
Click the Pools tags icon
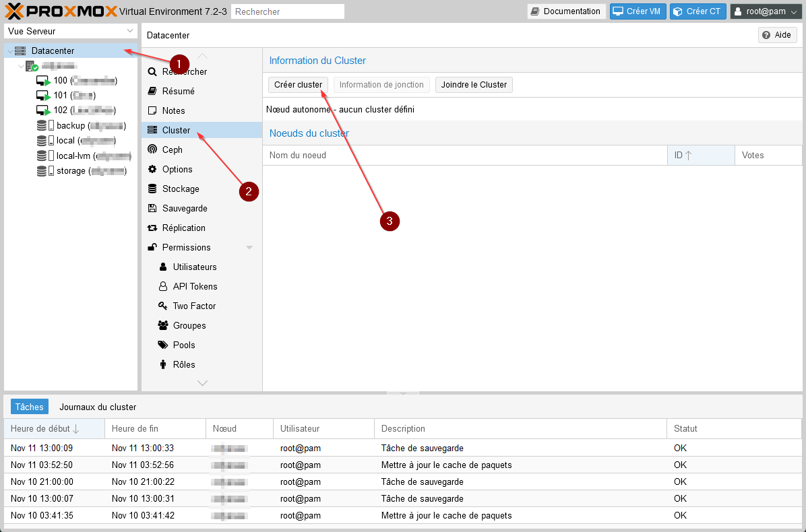click(x=162, y=345)
